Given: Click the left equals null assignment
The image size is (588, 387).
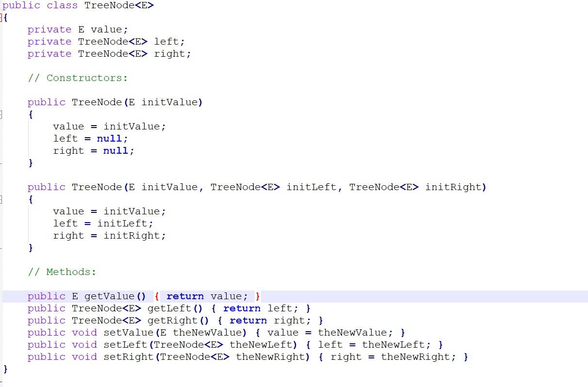Looking at the screenshot, I should pos(90,138).
